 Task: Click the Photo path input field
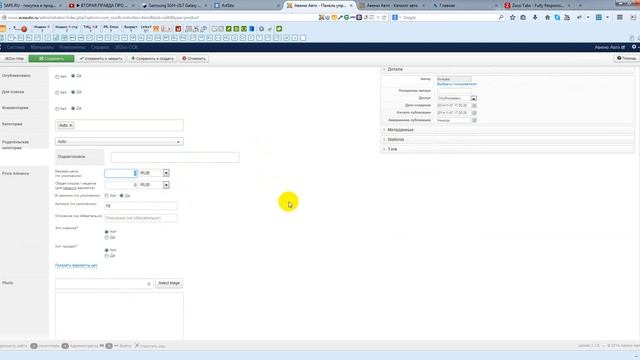click(104, 284)
